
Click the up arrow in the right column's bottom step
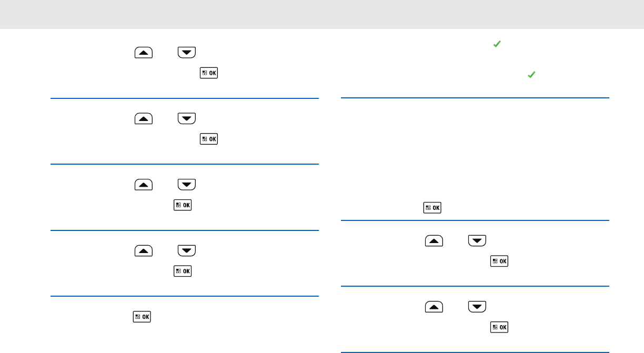(x=434, y=307)
